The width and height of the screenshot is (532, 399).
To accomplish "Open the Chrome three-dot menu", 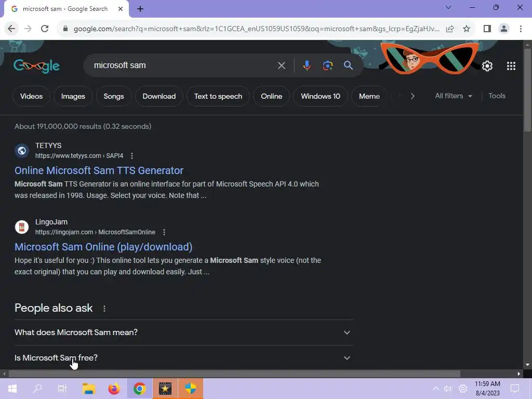I will 521,29.
